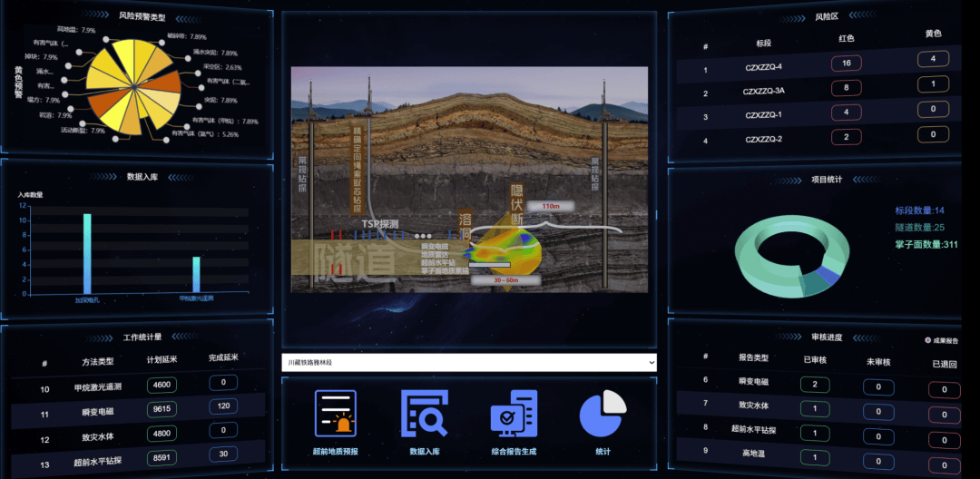The image size is (980, 479).
Task: Toggle the 成果报告 legend marker
Action: [927, 341]
